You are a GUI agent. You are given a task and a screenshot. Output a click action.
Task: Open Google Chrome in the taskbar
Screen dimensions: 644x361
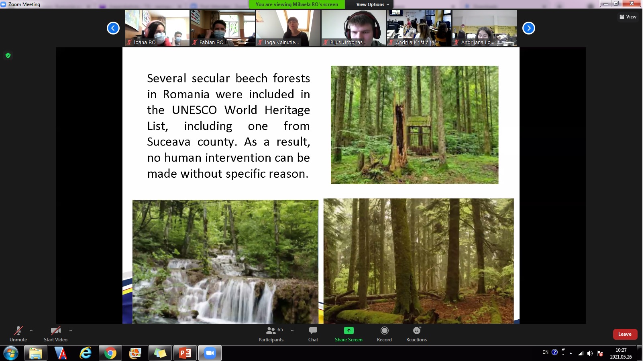[x=110, y=353]
